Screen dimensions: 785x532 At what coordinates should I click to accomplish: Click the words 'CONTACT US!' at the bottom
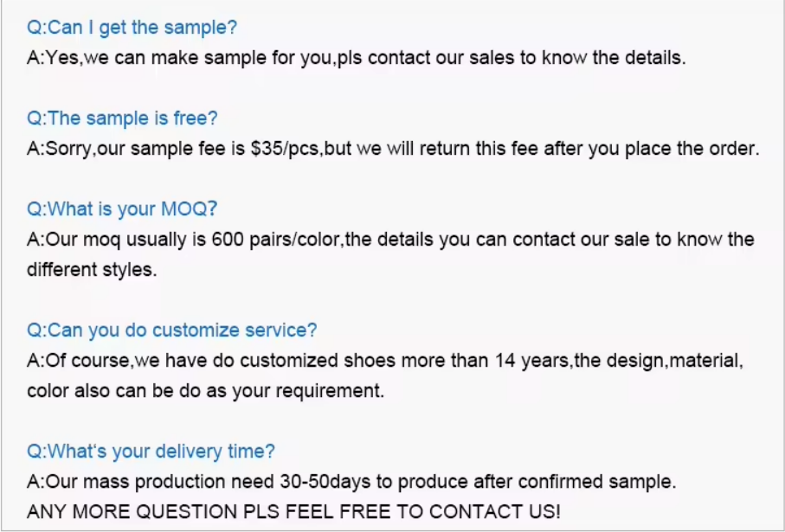coord(495,512)
